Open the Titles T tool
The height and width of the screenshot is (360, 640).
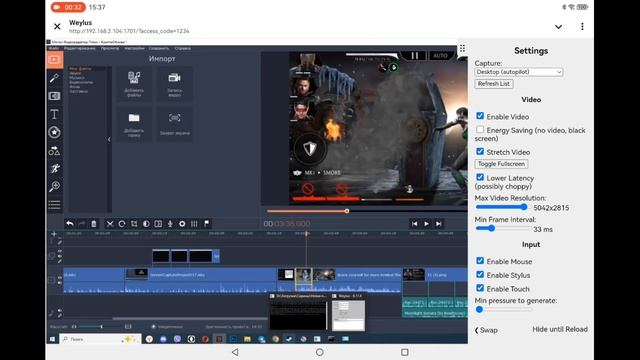[x=54, y=114]
